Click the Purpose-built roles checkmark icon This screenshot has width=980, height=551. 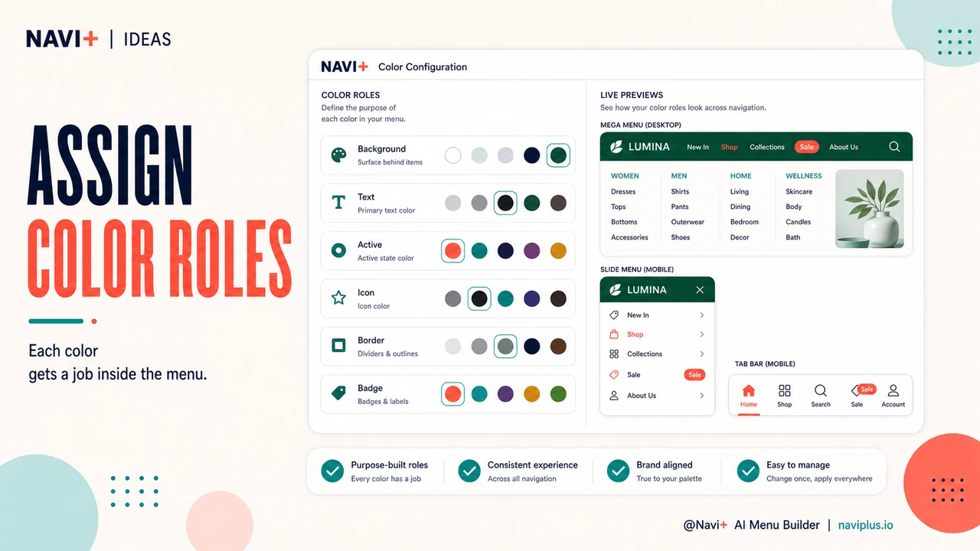tap(332, 471)
